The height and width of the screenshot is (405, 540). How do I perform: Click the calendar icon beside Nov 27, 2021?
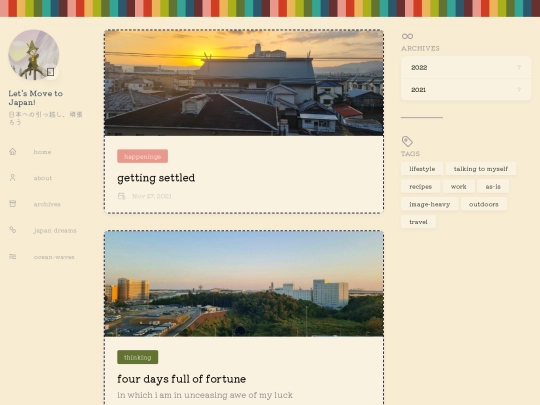pos(122,196)
